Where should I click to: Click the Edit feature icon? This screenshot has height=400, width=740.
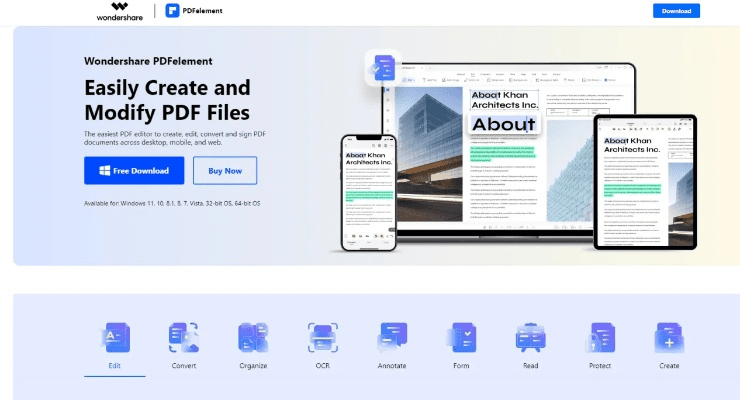click(113, 339)
